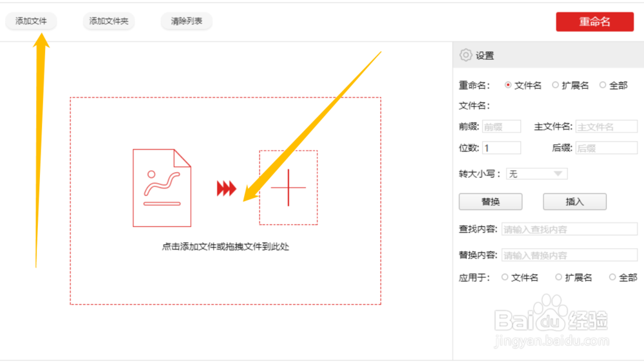Click the 清除列表 button
Screen dimensions: 644x363
(187, 21)
